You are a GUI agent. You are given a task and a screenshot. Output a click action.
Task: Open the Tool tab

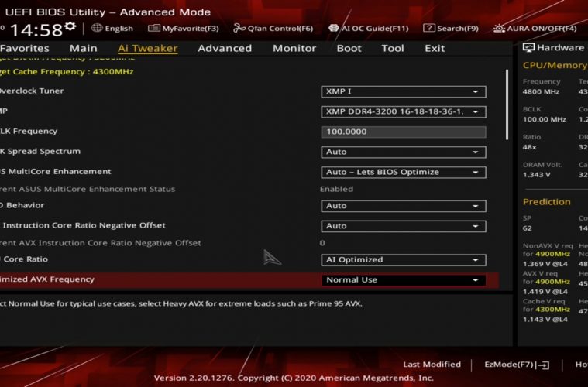[393, 48]
